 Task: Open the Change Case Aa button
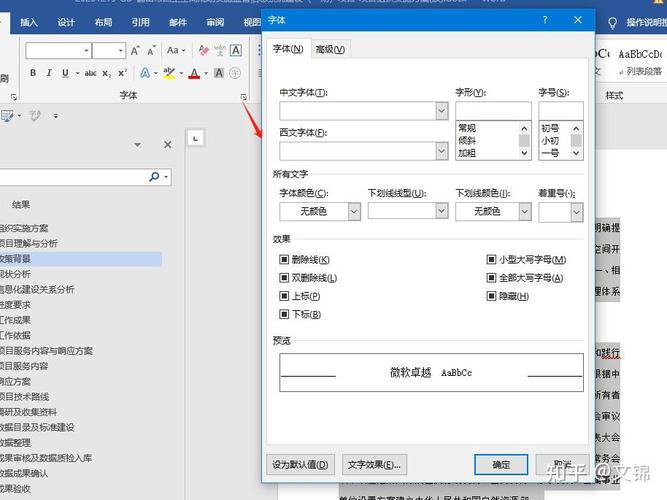pos(176,50)
